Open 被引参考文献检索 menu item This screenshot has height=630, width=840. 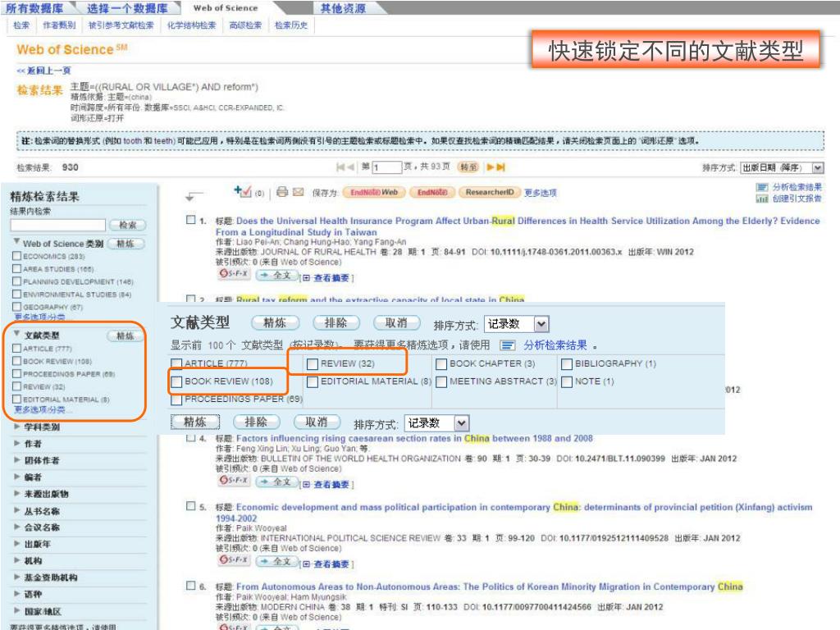(121, 25)
